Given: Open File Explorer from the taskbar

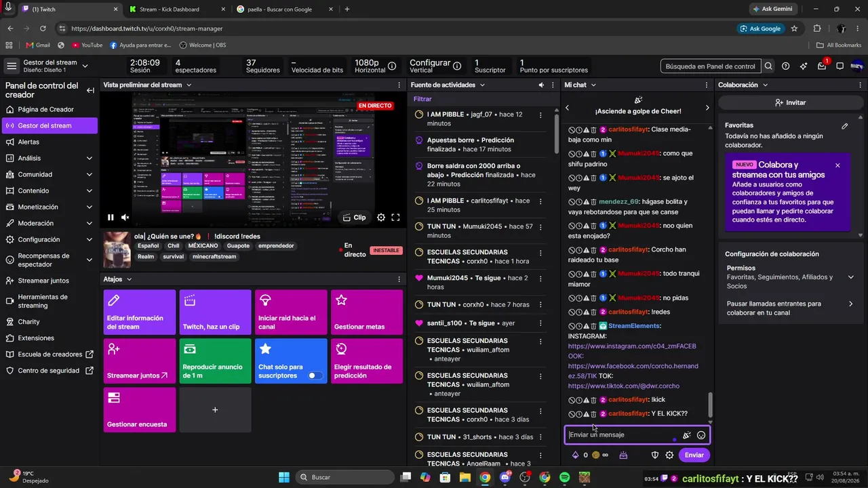Looking at the screenshot, I should click(465, 477).
